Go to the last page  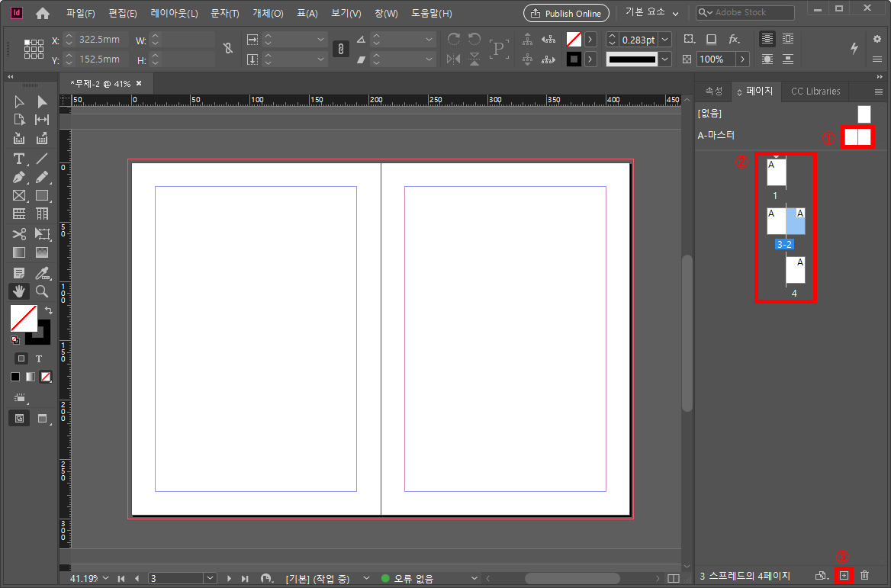click(245, 578)
